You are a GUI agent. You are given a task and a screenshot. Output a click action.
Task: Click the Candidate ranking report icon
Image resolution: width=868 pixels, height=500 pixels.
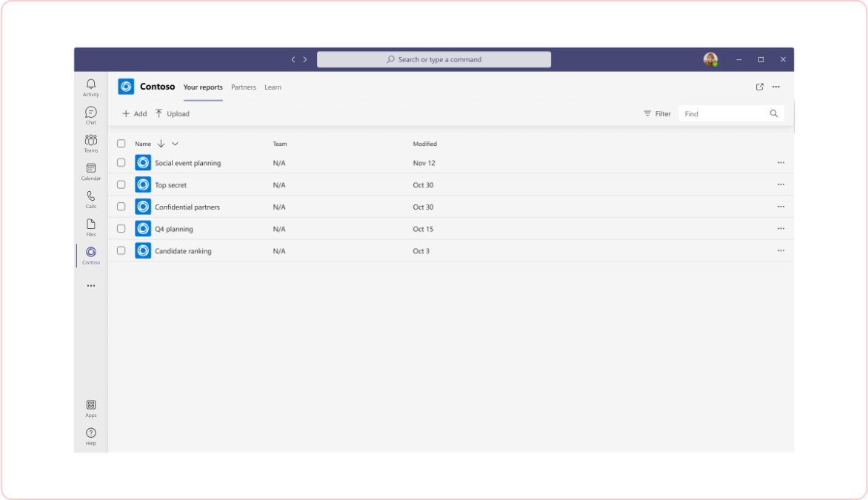pos(143,251)
